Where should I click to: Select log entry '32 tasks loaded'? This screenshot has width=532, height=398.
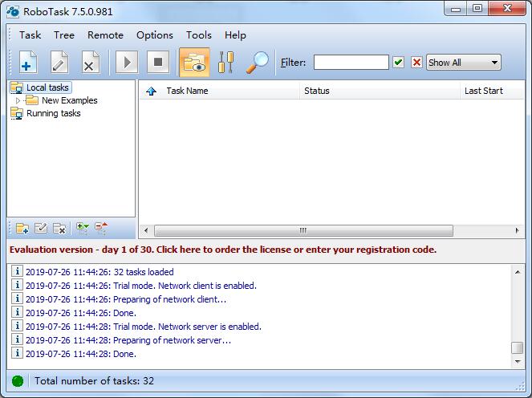[x=99, y=272]
